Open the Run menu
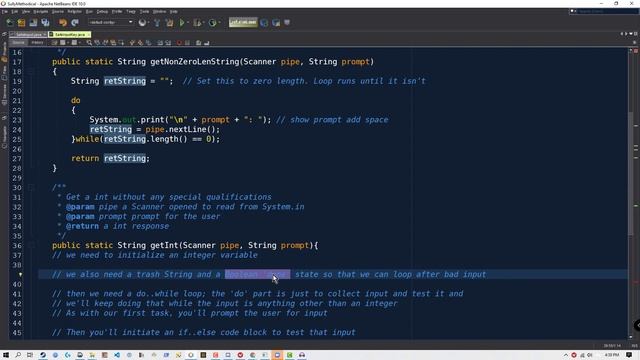 [89, 11]
